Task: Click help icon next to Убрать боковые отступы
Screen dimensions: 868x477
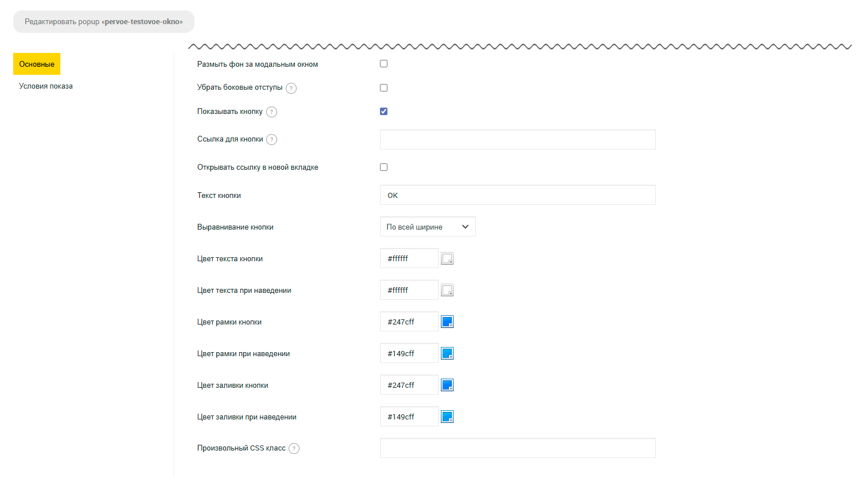Action: [x=291, y=88]
